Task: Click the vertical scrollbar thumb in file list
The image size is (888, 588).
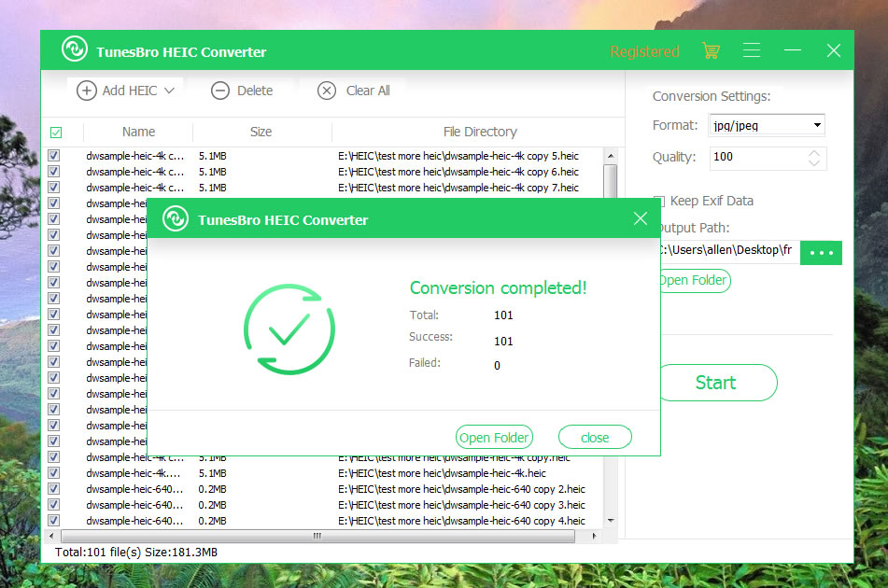Action: click(611, 181)
